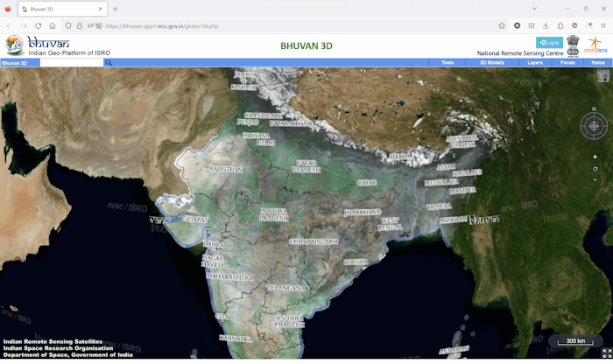613x364 pixels.
Task: Open the browser Downloads icon
Action: click(x=546, y=25)
